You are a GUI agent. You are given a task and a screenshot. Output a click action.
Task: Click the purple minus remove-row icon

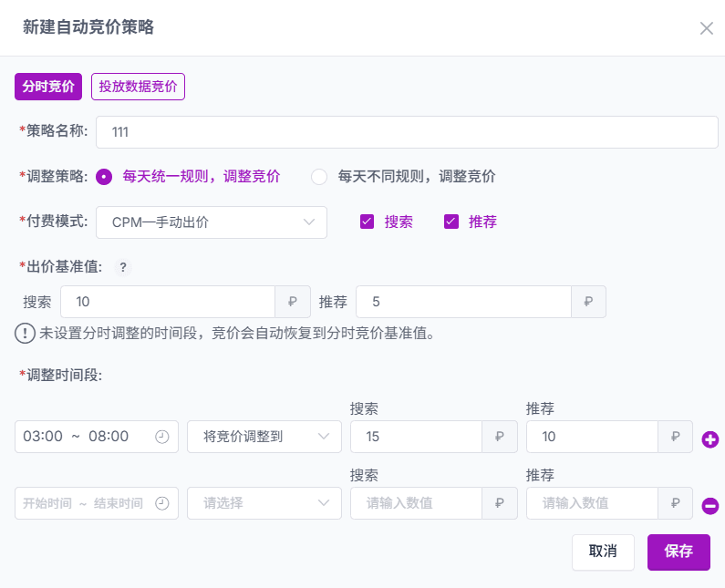[x=709, y=506]
